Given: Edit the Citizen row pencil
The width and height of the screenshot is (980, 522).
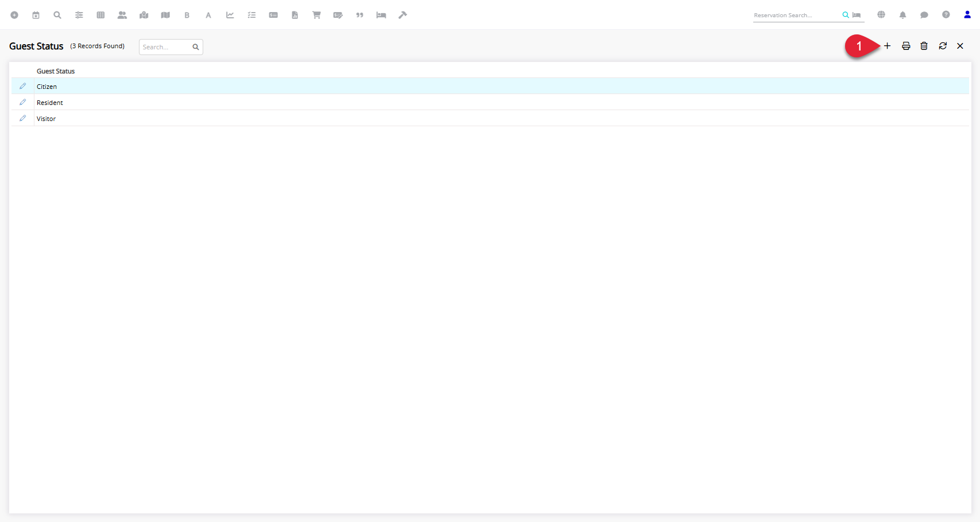Looking at the screenshot, I should [23, 86].
